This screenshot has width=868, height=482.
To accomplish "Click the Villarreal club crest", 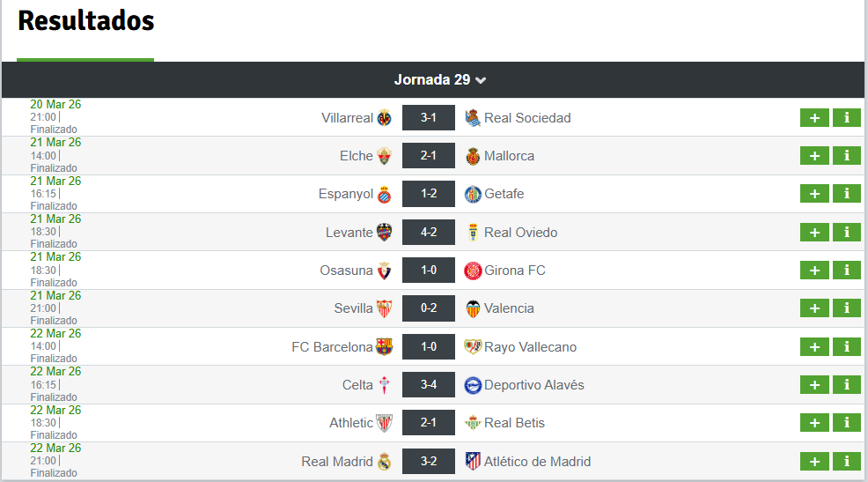I will [384, 118].
